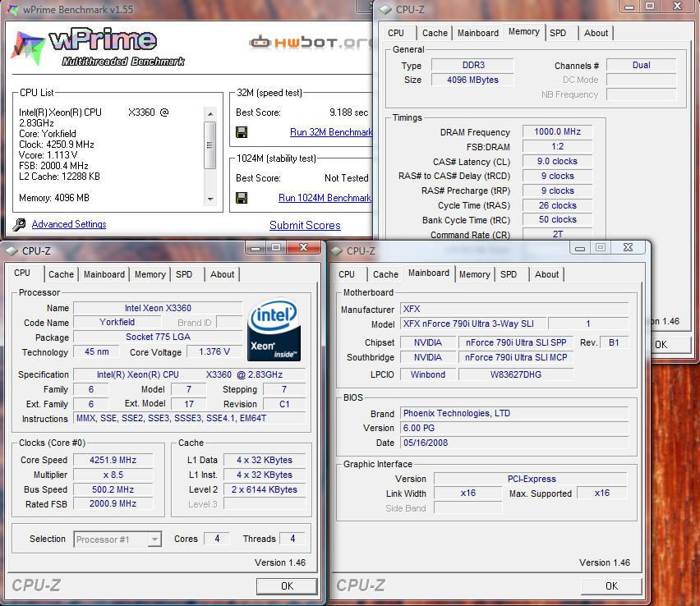Select Mainboard tab in Memory window
The image size is (700, 606).
pos(478,33)
